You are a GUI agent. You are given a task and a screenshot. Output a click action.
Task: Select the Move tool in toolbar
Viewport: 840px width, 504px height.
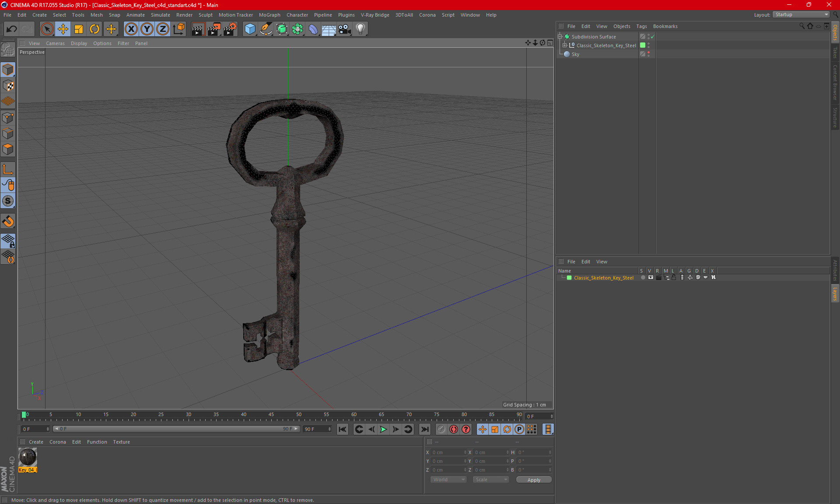tap(63, 29)
